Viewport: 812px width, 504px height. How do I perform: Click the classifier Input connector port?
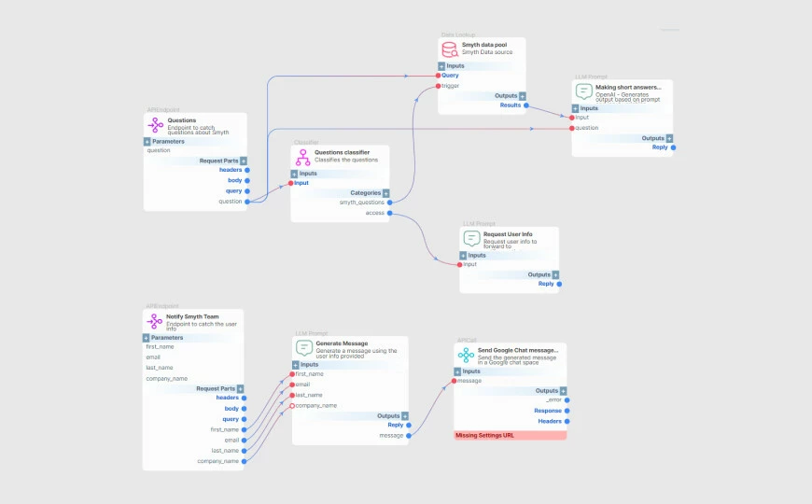[291, 183]
